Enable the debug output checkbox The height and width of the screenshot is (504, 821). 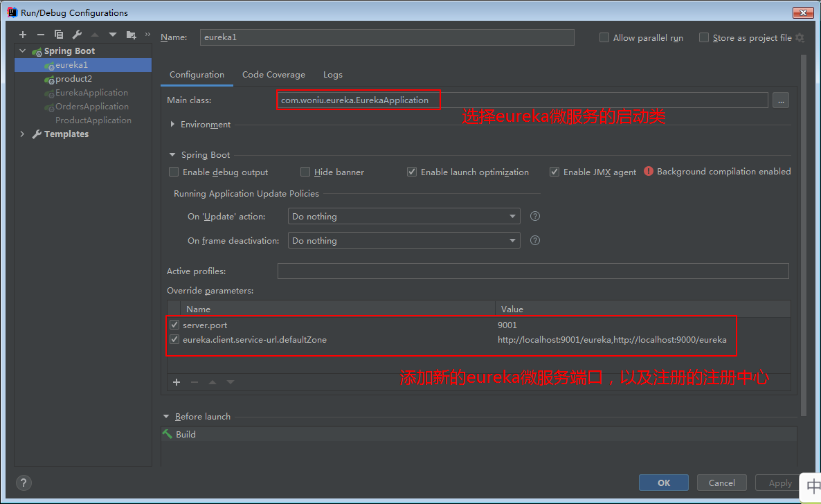[x=174, y=172]
